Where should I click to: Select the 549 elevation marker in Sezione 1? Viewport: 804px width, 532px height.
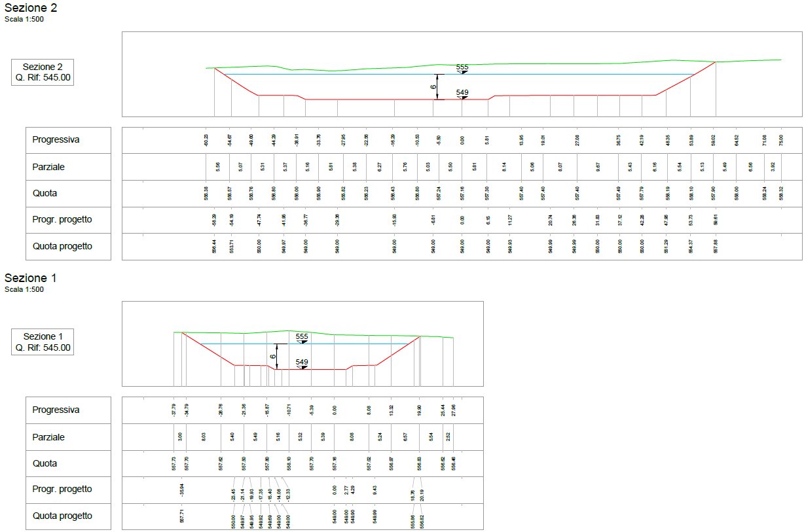[302, 363]
